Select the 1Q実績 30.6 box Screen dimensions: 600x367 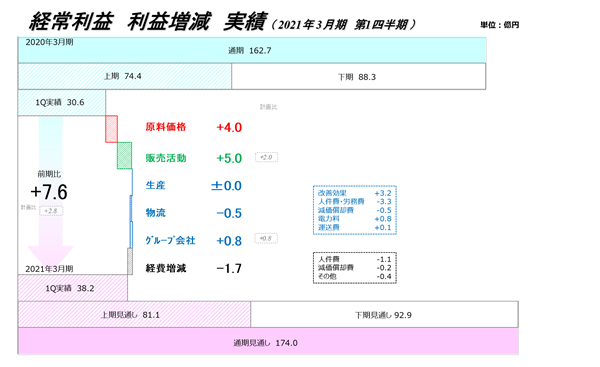tap(62, 103)
